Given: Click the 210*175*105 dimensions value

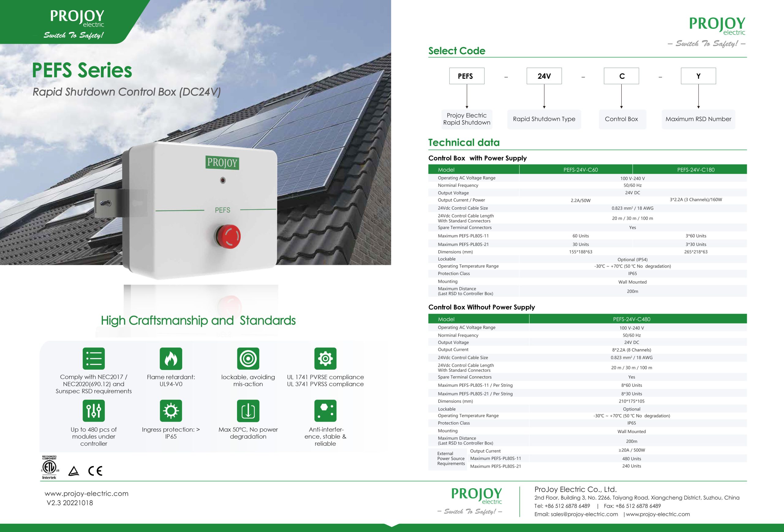Looking at the screenshot, I should [631, 401].
